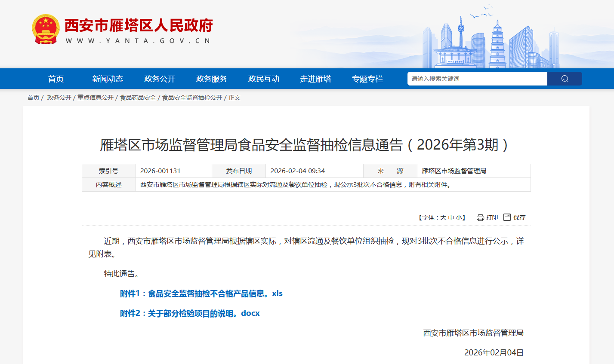Download attachment 附件1 xls file
Image resolution: width=614 pixels, height=364 pixels.
click(201, 294)
